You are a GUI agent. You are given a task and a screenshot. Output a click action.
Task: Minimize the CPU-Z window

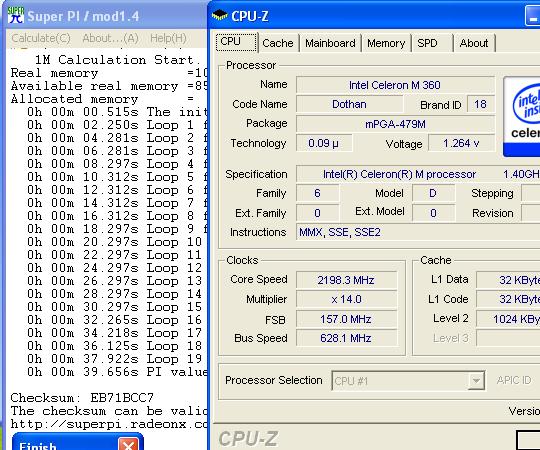tap(532, 16)
